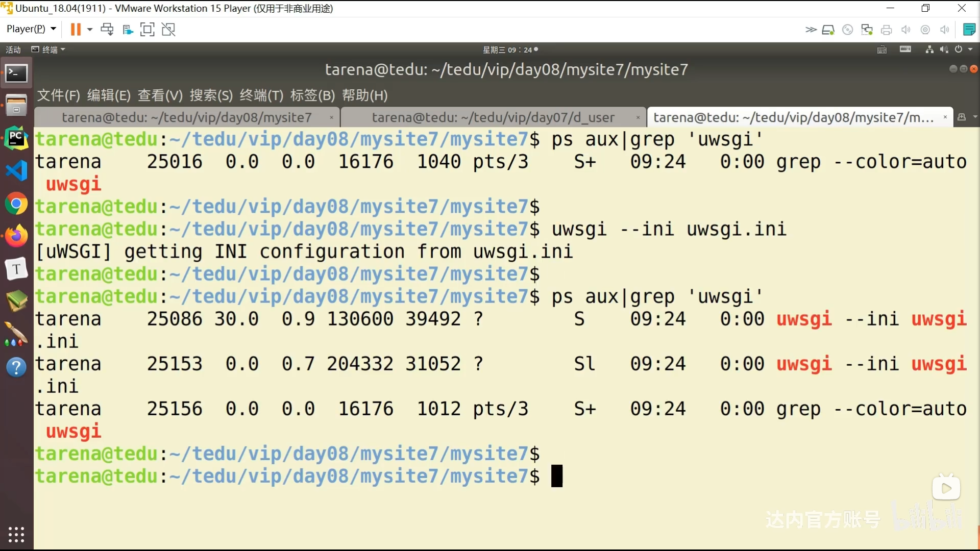Viewport: 980px width, 551px height.
Task: Click 活动 Activities in the top bar
Action: pyautogui.click(x=13, y=49)
